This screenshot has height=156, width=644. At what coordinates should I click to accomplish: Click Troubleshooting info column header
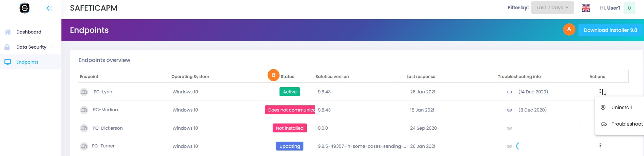(519, 77)
